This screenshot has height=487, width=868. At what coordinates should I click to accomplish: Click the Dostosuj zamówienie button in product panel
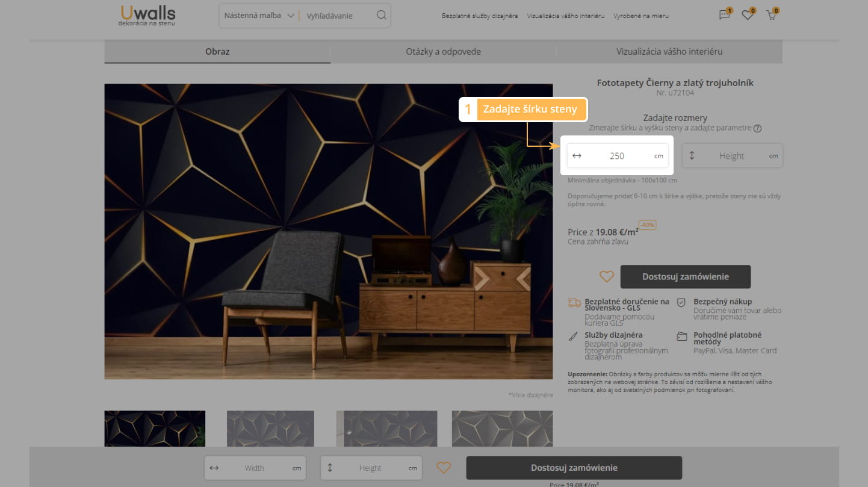point(685,277)
